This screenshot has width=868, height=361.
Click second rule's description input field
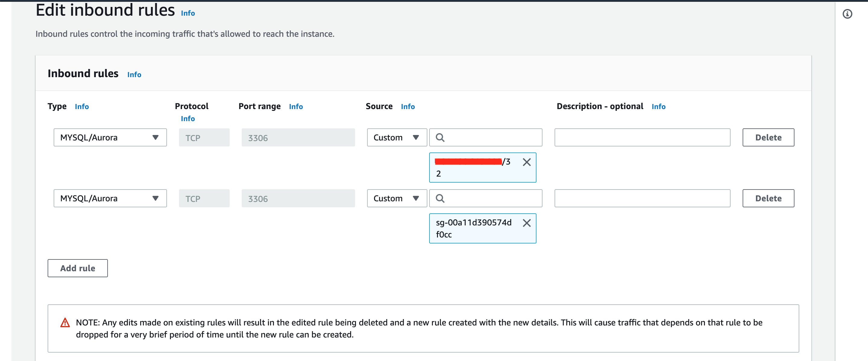[x=642, y=198]
